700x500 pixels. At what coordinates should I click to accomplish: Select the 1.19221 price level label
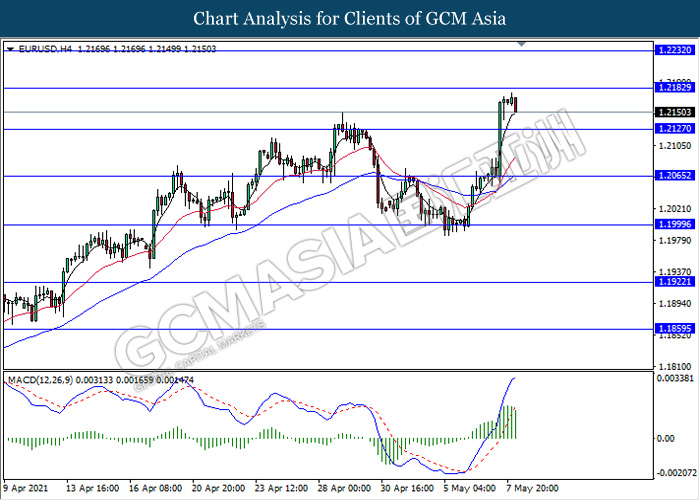coord(675,282)
